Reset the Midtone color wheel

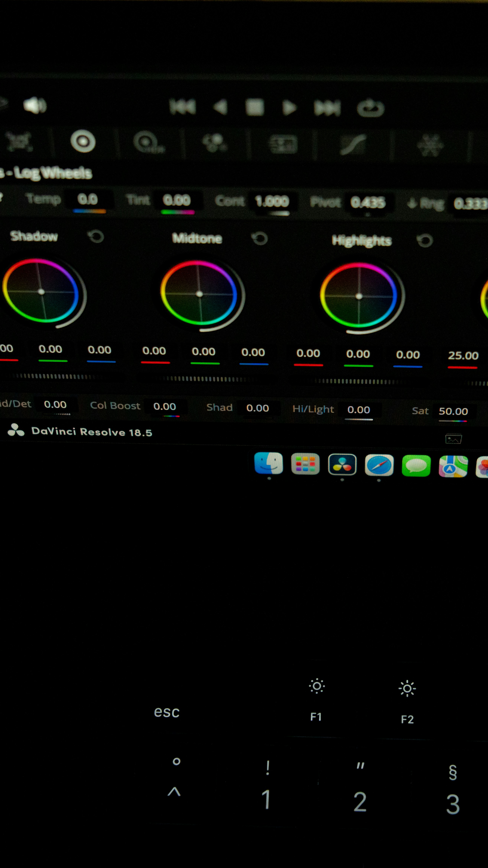pos(260,239)
